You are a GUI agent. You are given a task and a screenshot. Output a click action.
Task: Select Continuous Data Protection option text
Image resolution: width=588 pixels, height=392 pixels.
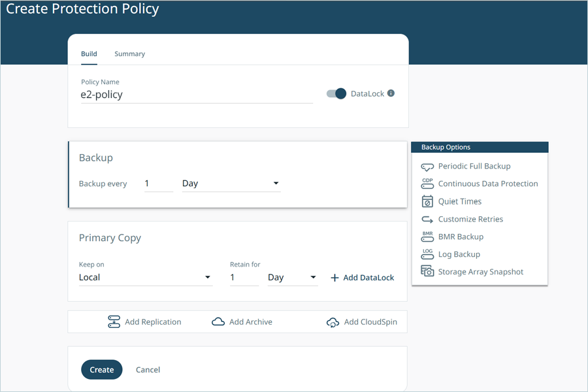(x=488, y=184)
